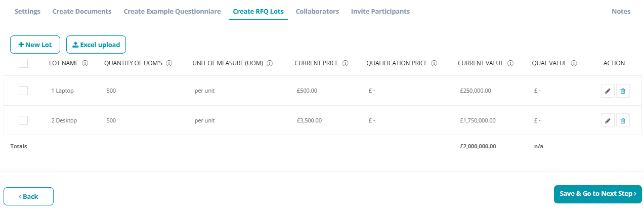Check the box for 1 Laptop row
The width and height of the screenshot is (644, 211).
[x=23, y=91]
